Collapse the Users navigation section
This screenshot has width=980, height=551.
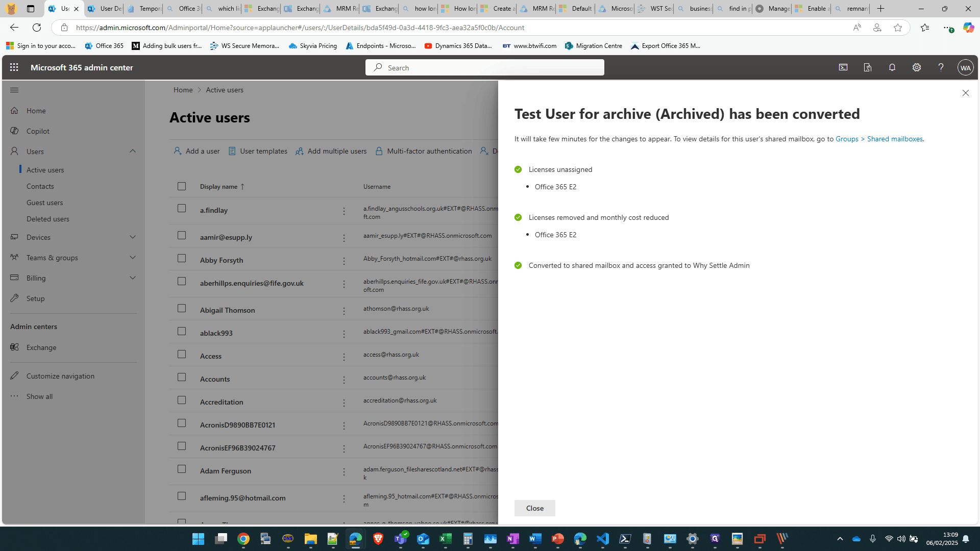tap(133, 151)
